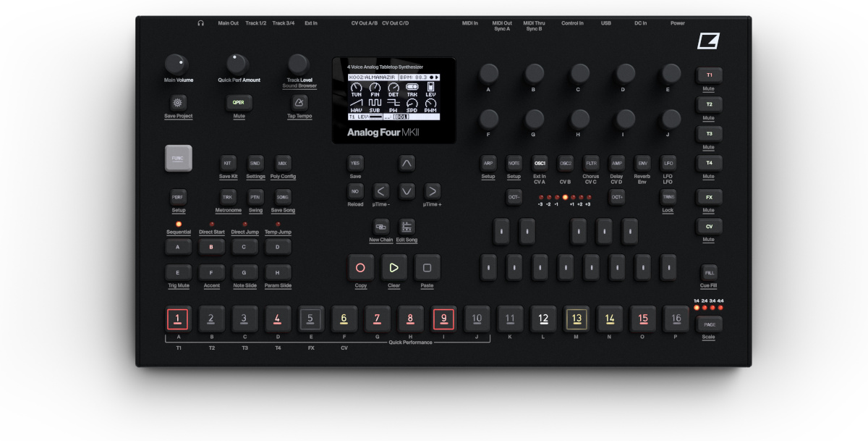Open the OSC1 oscillator page
The width and height of the screenshot is (868, 441).
coord(540,163)
